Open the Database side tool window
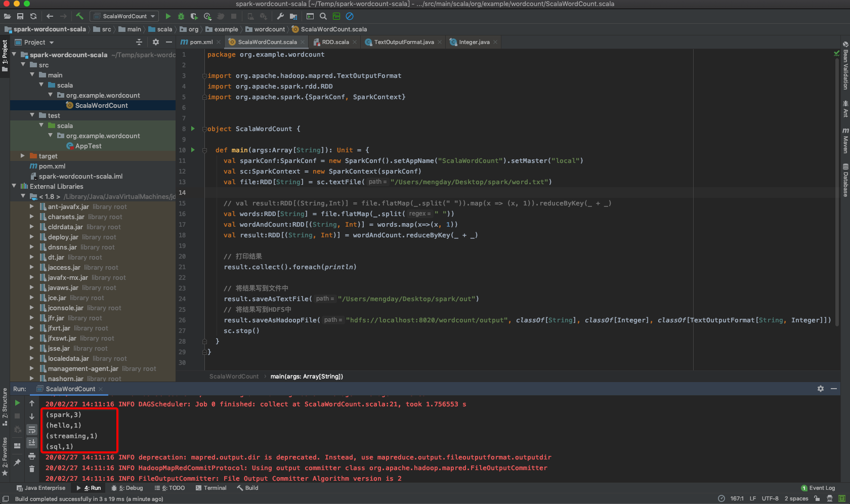This screenshot has width=850, height=504. (845, 180)
